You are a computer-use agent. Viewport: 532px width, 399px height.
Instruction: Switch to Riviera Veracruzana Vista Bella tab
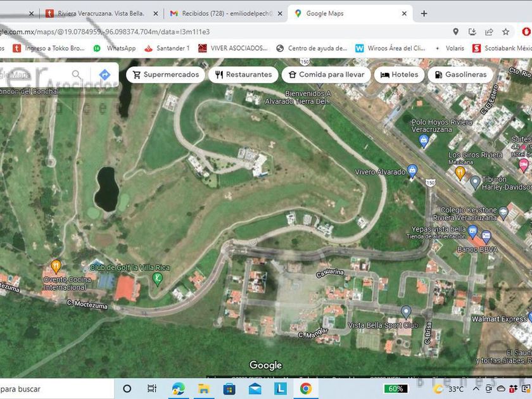(x=100, y=13)
